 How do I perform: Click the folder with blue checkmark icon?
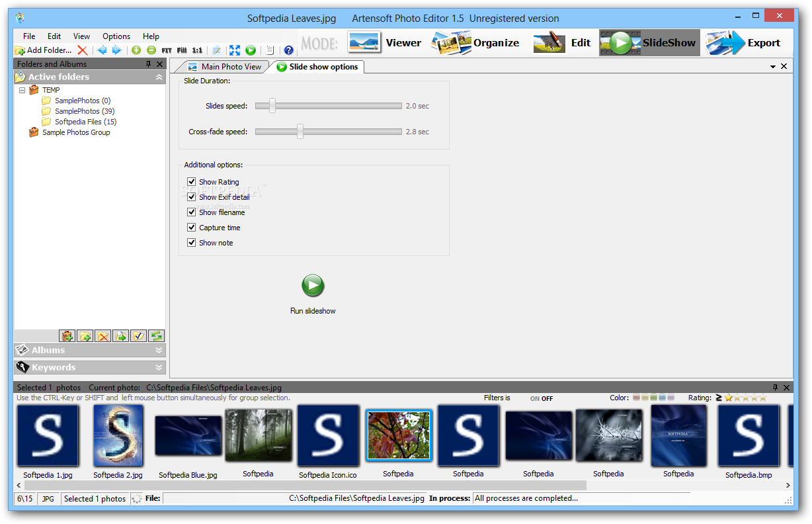click(138, 336)
